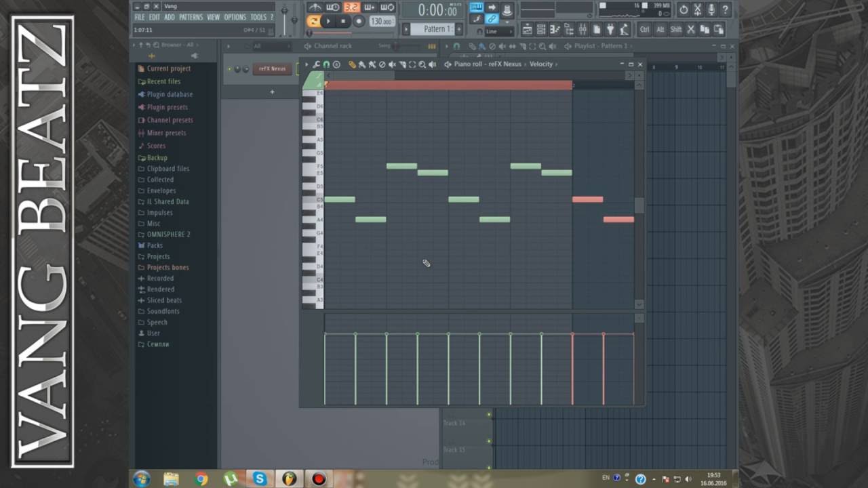Click the tempo 130 display
This screenshot has height=488, width=868.
click(x=382, y=21)
